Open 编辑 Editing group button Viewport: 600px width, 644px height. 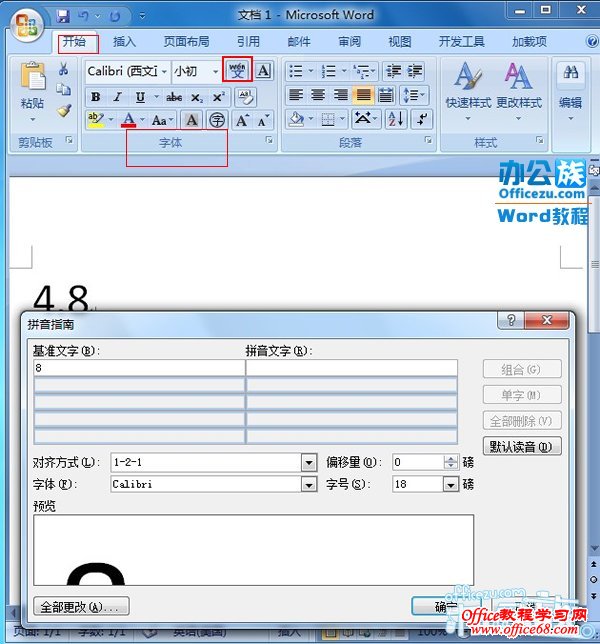point(570,92)
